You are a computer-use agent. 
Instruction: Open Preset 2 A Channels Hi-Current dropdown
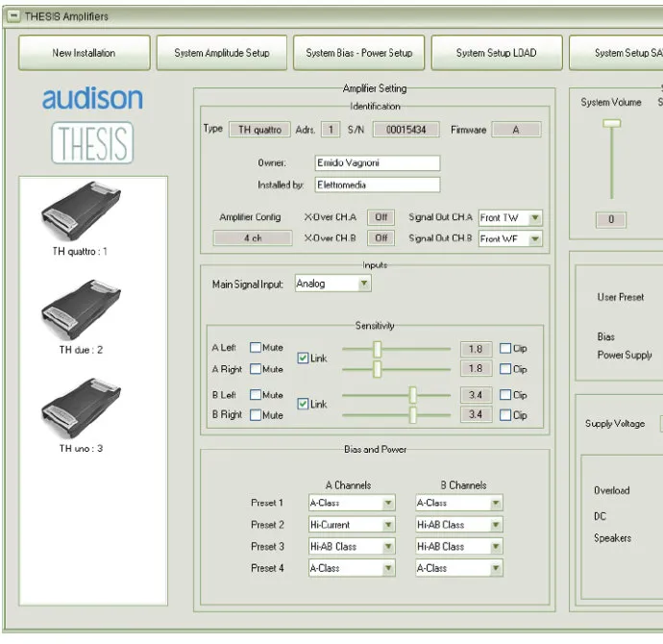[x=352, y=525]
